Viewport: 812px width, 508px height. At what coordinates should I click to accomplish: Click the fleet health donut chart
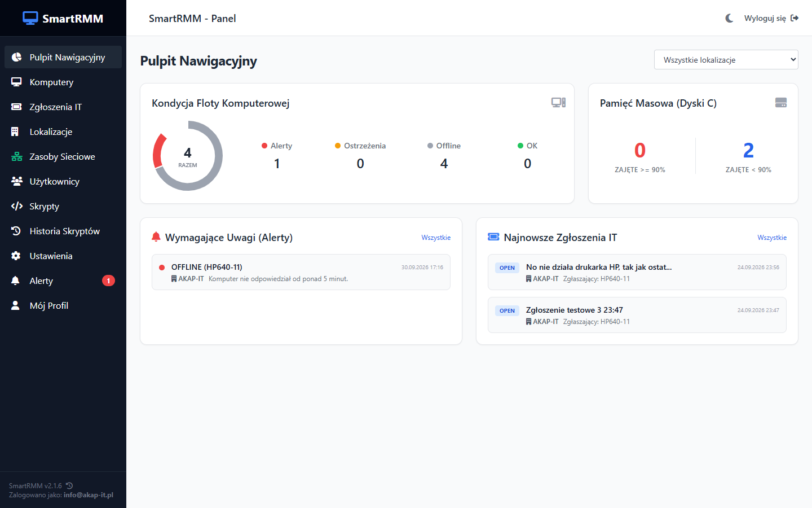[188, 156]
